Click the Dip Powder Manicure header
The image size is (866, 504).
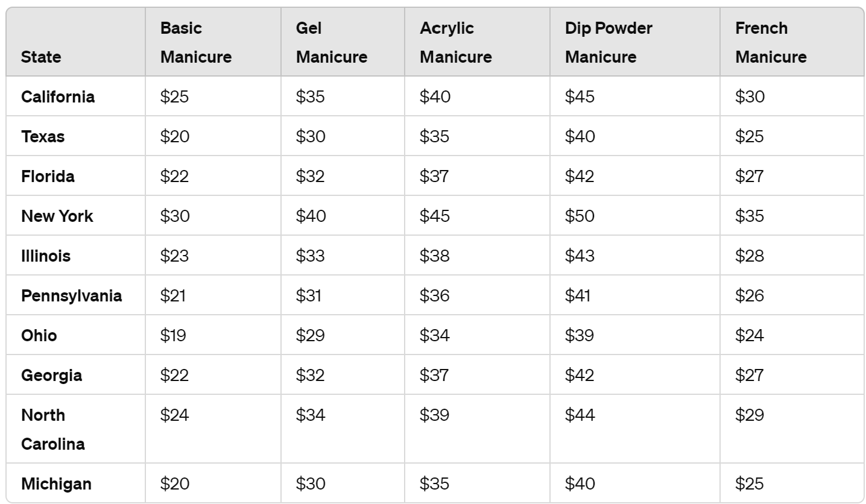click(608, 43)
